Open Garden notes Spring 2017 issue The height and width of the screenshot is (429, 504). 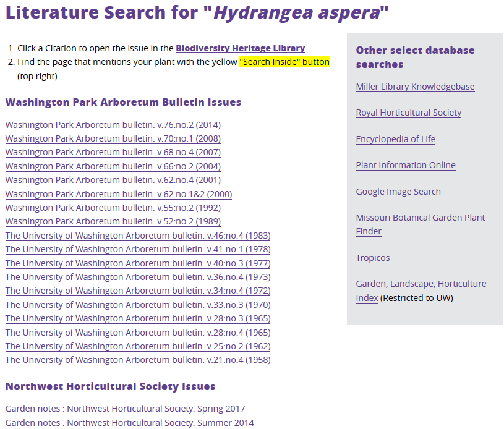click(x=126, y=409)
